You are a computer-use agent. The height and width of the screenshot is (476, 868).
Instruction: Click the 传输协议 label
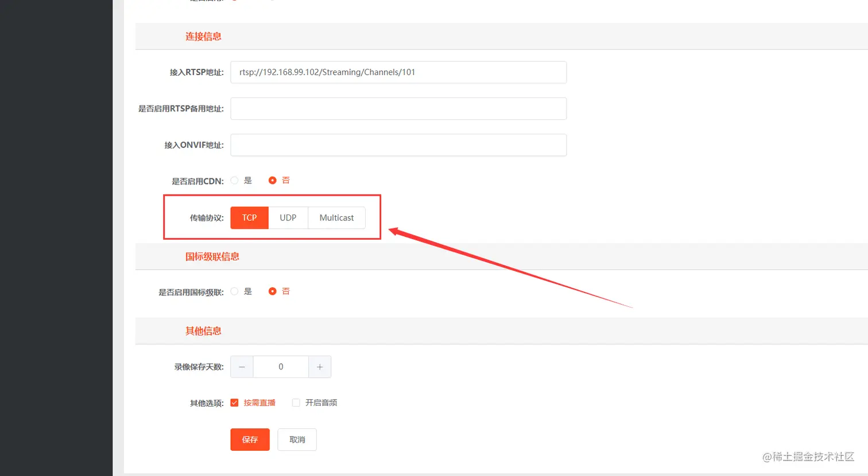[207, 218]
